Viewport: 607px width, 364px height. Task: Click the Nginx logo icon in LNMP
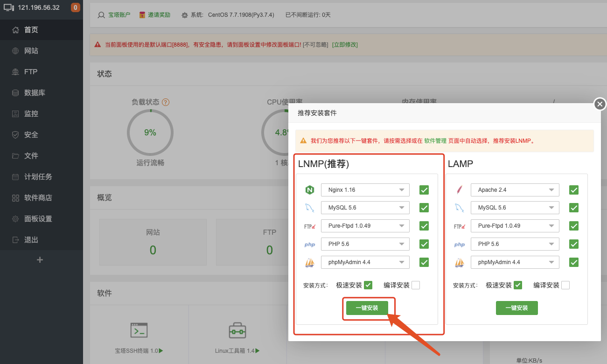[310, 190]
